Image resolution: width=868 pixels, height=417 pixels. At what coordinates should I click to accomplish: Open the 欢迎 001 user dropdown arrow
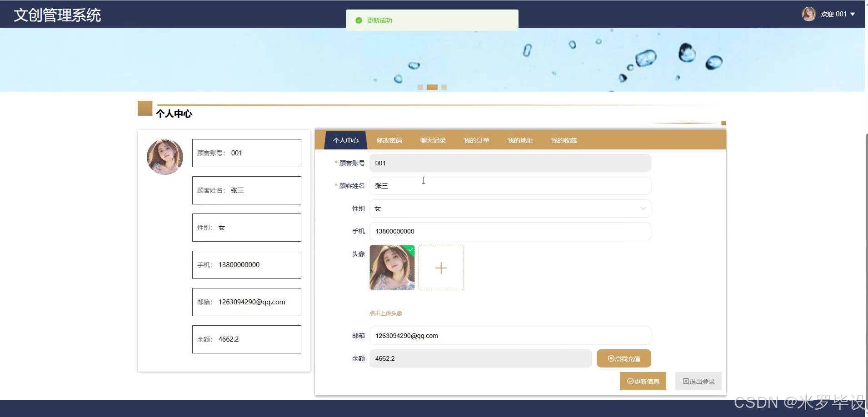click(853, 14)
